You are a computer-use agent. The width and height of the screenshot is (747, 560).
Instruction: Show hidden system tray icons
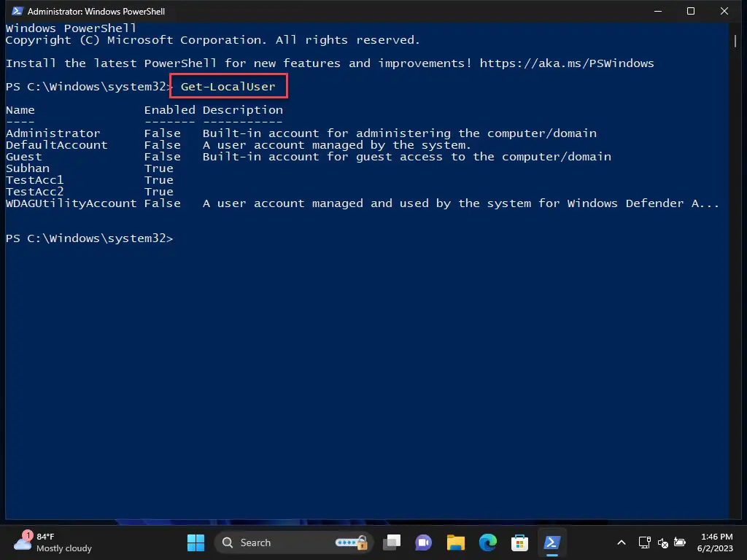pos(622,542)
